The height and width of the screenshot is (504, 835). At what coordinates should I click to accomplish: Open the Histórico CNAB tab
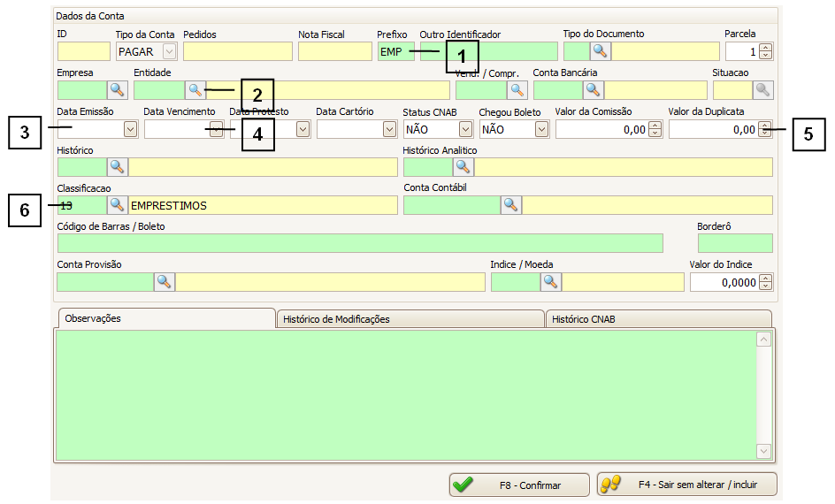click(658, 319)
